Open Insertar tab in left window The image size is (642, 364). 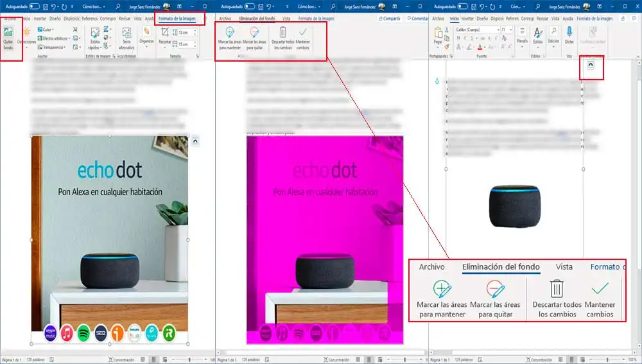click(40, 19)
